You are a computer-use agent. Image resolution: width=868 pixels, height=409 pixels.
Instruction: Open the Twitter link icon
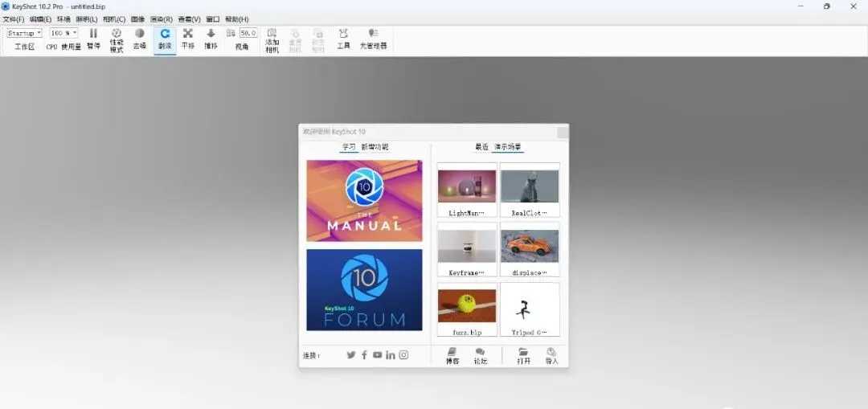click(x=351, y=355)
